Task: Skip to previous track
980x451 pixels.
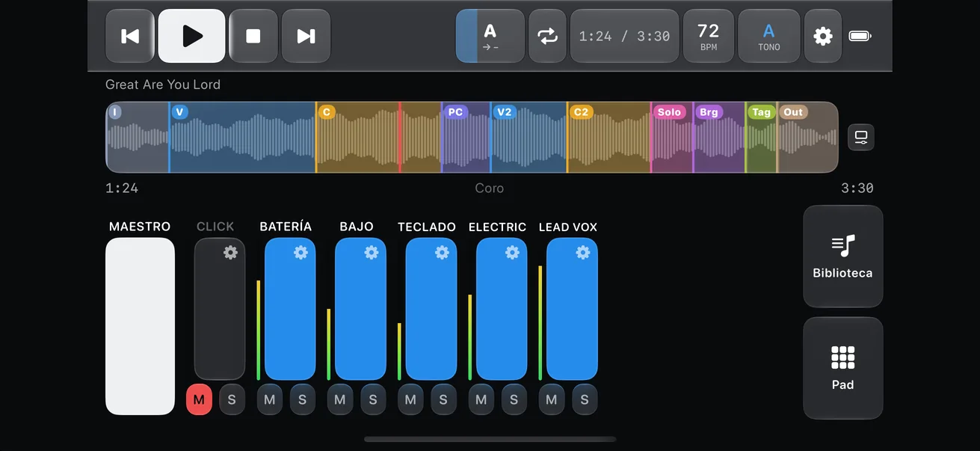Action: (x=130, y=36)
